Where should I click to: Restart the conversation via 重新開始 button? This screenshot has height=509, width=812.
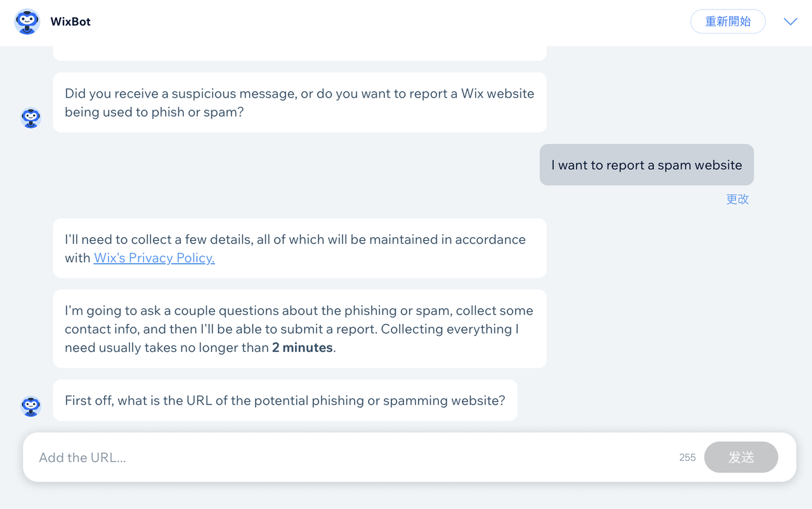click(x=728, y=22)
